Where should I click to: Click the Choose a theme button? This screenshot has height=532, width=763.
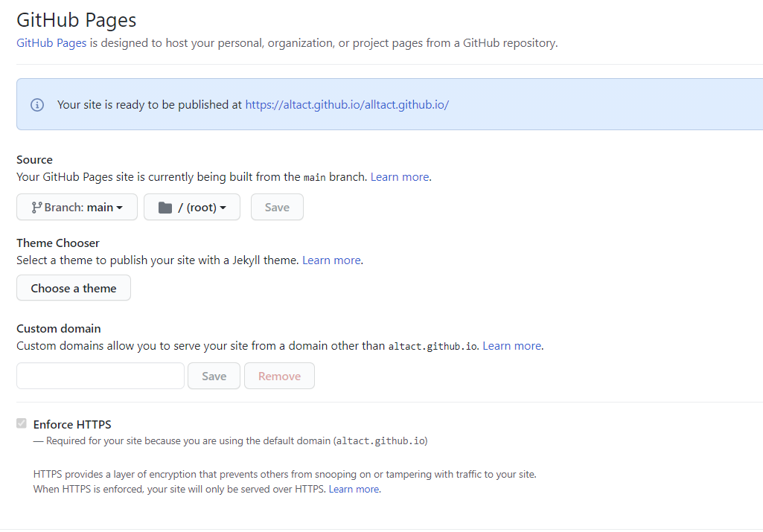pos(74,288)
